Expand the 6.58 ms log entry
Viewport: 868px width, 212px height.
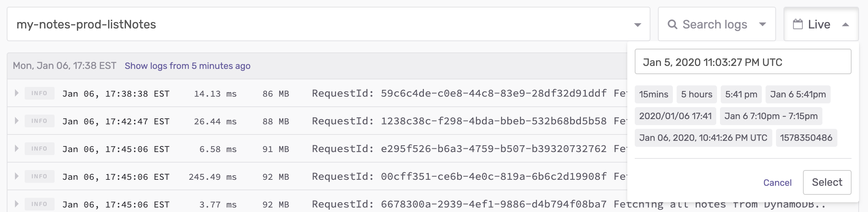[16, 148]
